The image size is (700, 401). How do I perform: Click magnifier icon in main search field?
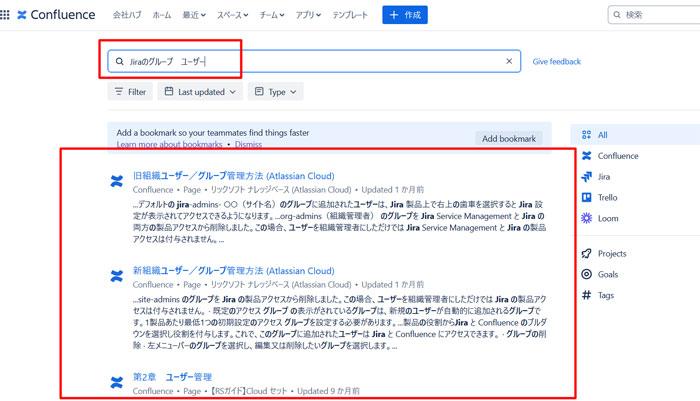point(120,61)
